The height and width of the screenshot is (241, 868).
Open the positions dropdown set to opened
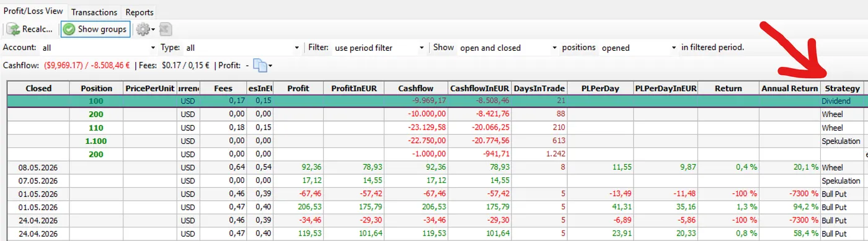639,48
